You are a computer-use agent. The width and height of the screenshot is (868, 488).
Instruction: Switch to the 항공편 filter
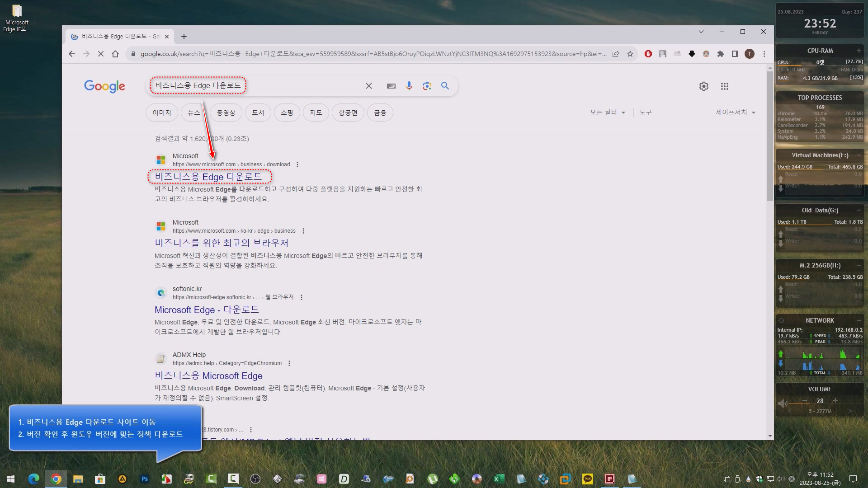(348, 113)
